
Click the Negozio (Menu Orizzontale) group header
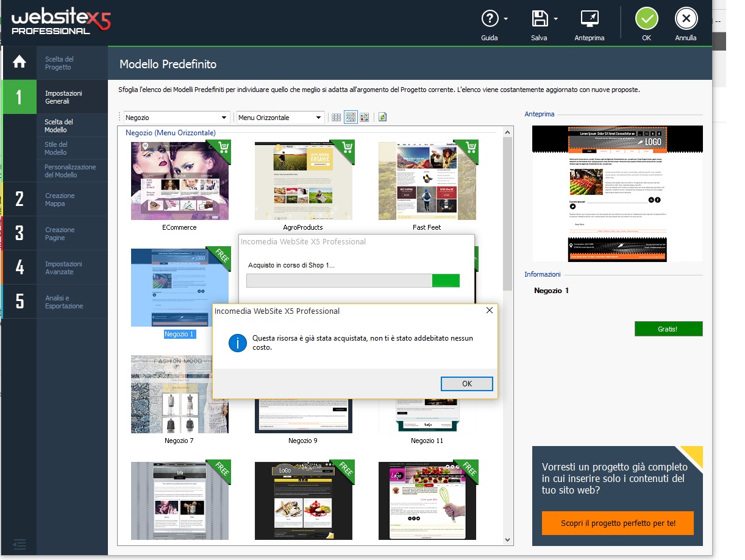pyautogui.click(x=170, y=132)
